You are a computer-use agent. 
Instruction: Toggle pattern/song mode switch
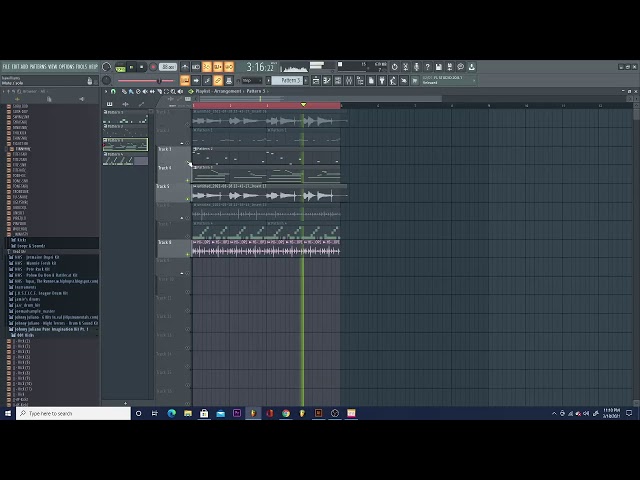[x=120, y=67]
